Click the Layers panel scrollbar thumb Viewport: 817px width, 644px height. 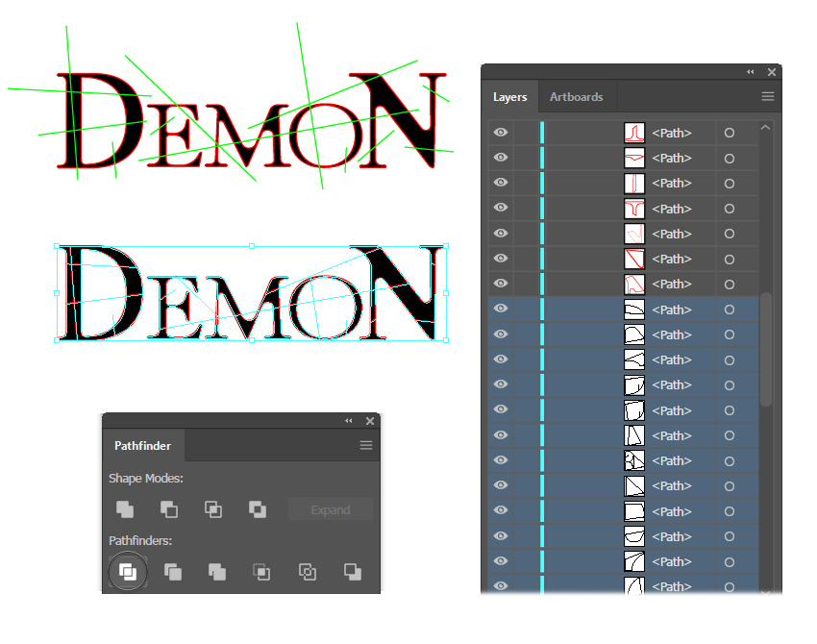point(765,349)
